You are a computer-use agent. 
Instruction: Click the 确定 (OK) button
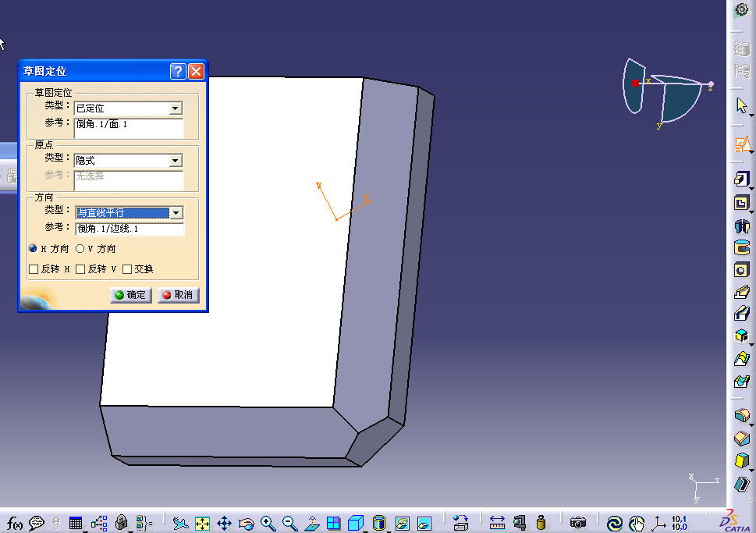click(130, 295)
